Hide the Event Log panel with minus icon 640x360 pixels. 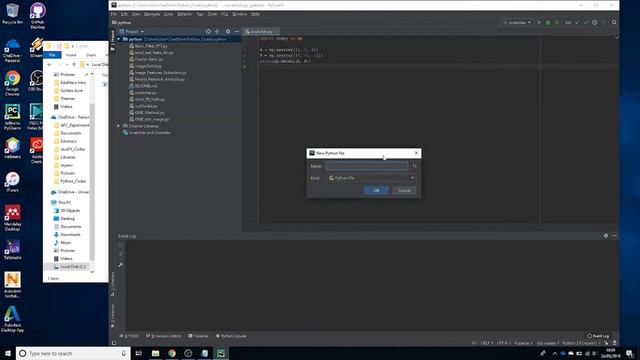point(614,236)
